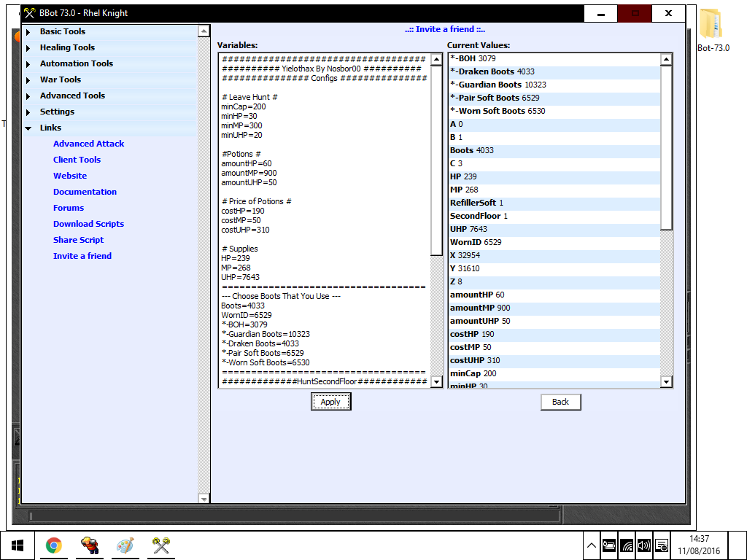Screen dimensions: 747x560
Task: Open the Tibia character taskbar icon
Action: [x=90, y=545]
